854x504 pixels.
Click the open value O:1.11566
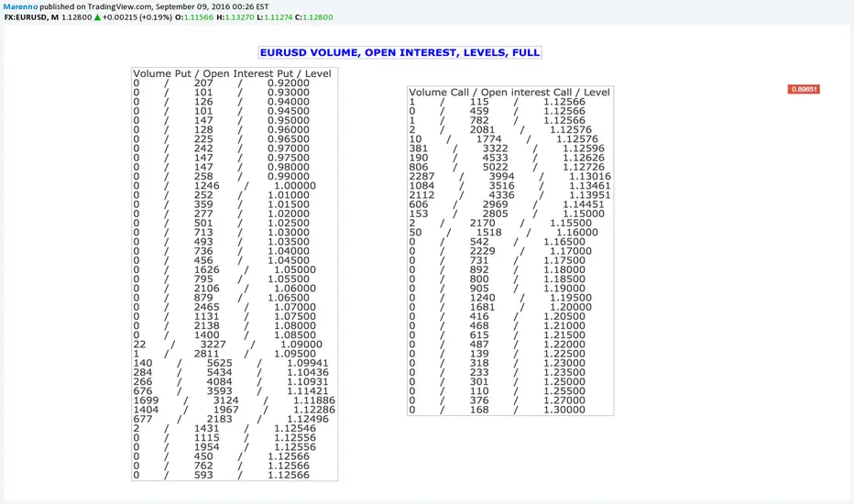tap(194, 16)
